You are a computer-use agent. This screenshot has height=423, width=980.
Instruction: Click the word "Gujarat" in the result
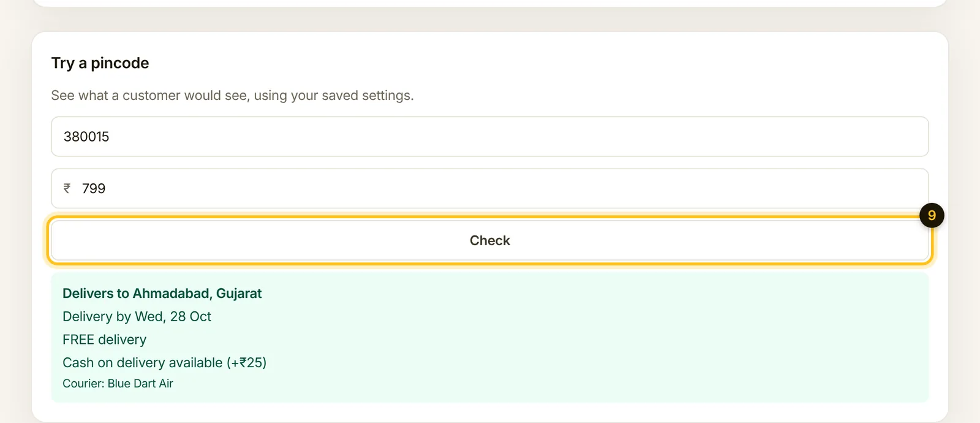tap(239, 294)
